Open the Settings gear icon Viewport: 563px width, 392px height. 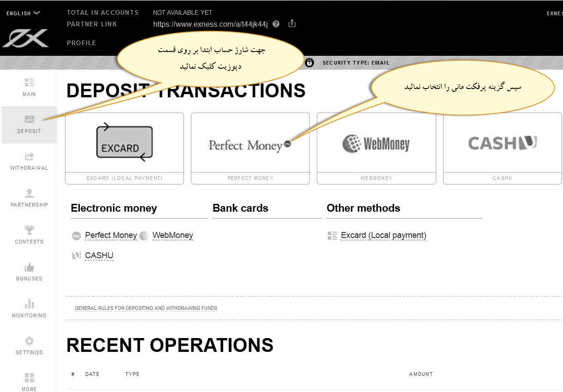click(x=29, y=341)
